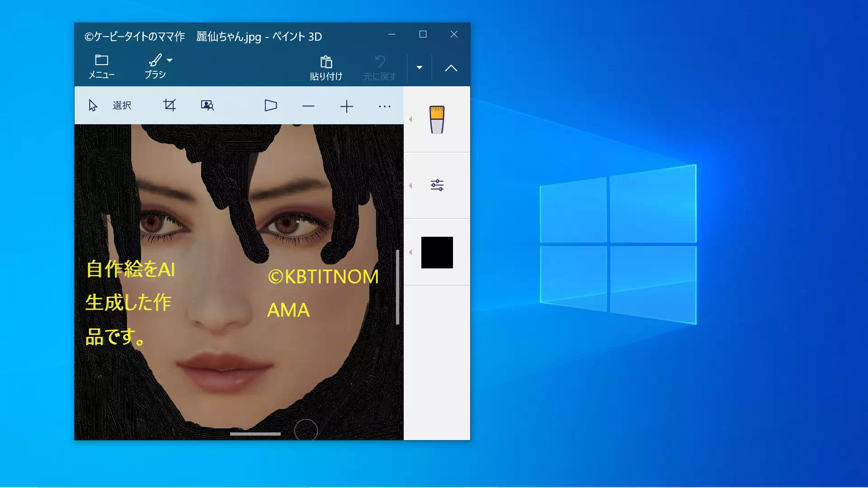
Task: Zoom out with the minus button
Action: coord(308,106)
